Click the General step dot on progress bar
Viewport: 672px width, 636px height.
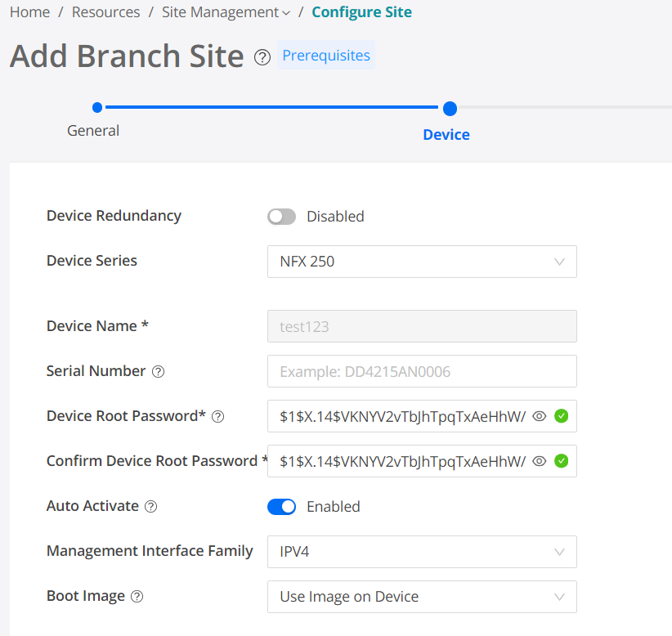[97, 108]
